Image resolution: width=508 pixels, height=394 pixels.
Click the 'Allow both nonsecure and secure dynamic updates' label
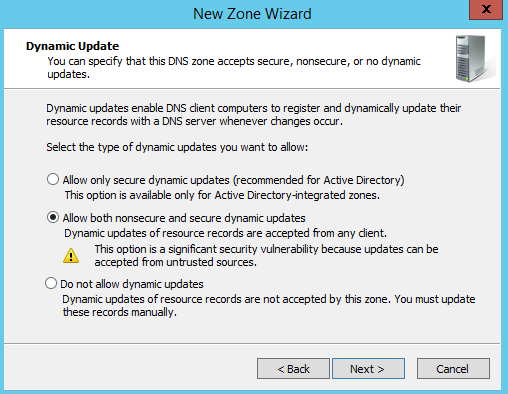pyautogui.click(x=184, y=218)
